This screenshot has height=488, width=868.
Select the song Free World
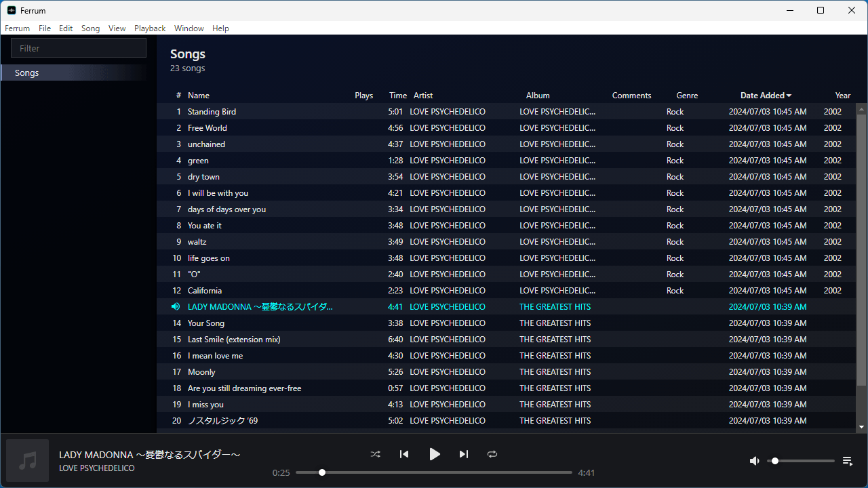coord(507,128)
